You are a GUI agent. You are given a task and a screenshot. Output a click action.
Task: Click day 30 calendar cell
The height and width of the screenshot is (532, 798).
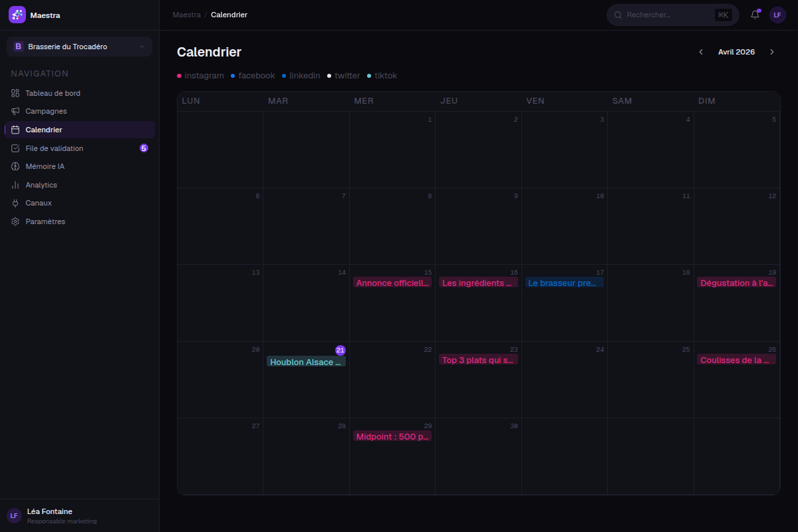(478, 456)
